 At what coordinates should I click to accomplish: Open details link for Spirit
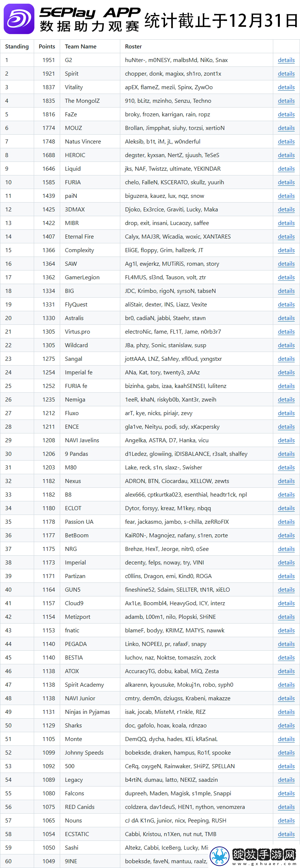(x=286, y=74)
